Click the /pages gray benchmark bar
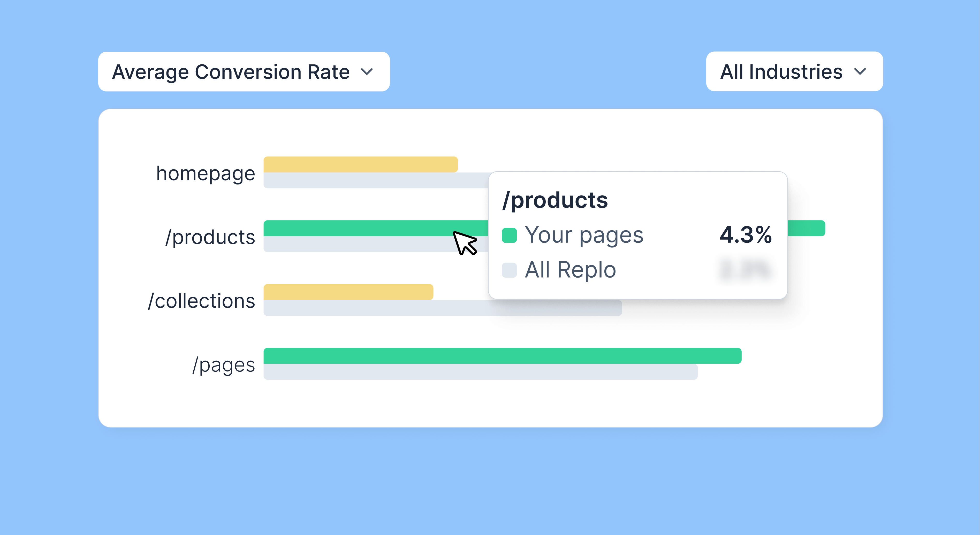This screenshot has width=980, height=535. click(480, 372)
